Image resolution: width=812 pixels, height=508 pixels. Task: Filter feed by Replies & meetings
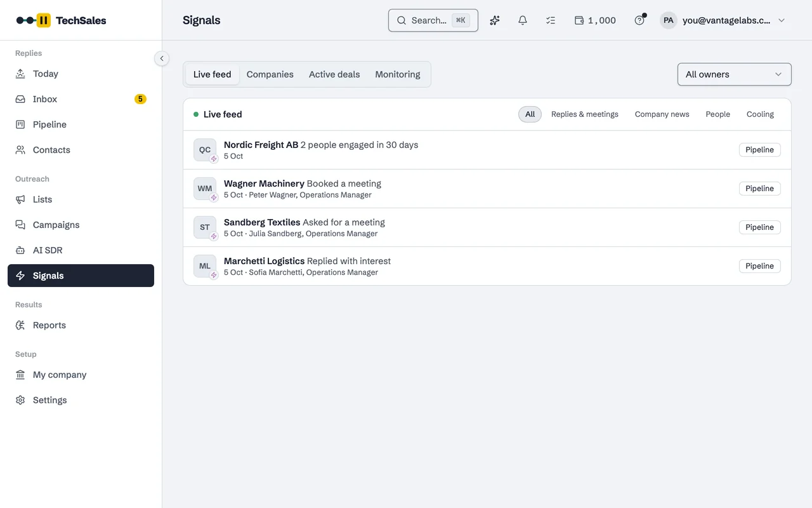click(585, 114)
